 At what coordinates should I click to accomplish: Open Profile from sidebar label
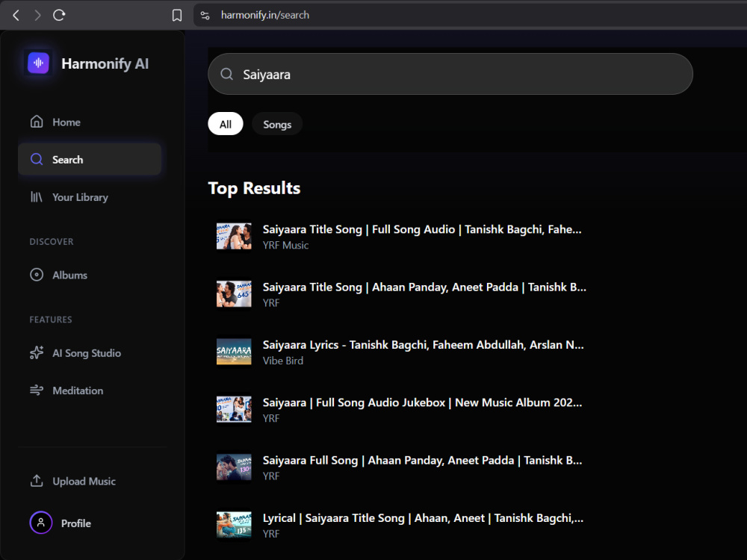click(75, 523)
